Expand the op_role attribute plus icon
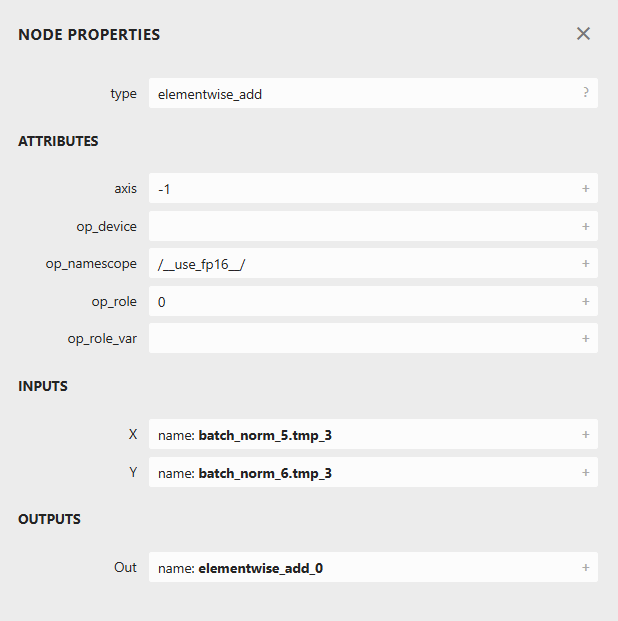The width and height of the screenshot is (618, 621). pyautogui.click(x=585, y=301)
